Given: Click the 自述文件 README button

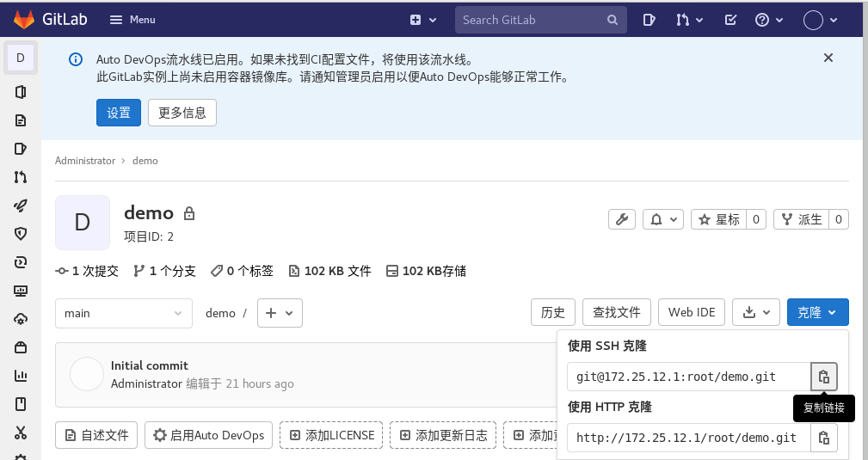Looking at the screenshot, I should pyautogui.click(x=96, y=435).
